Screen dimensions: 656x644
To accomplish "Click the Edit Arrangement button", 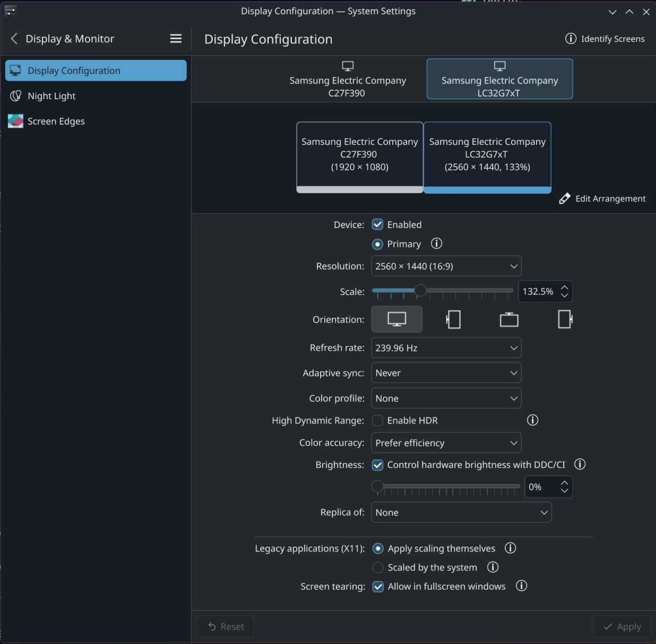I will click(x=602, y=198).
